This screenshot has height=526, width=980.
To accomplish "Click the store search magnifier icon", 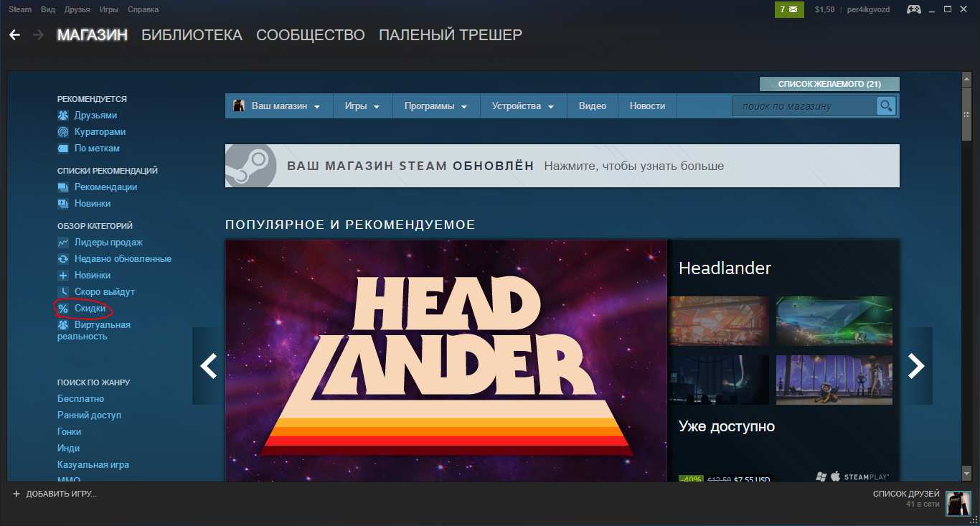I will 887,106.
